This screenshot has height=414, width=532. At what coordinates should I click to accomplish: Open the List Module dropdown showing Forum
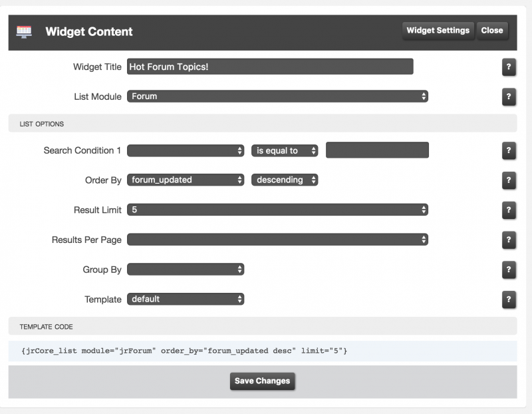click(277, 97)
